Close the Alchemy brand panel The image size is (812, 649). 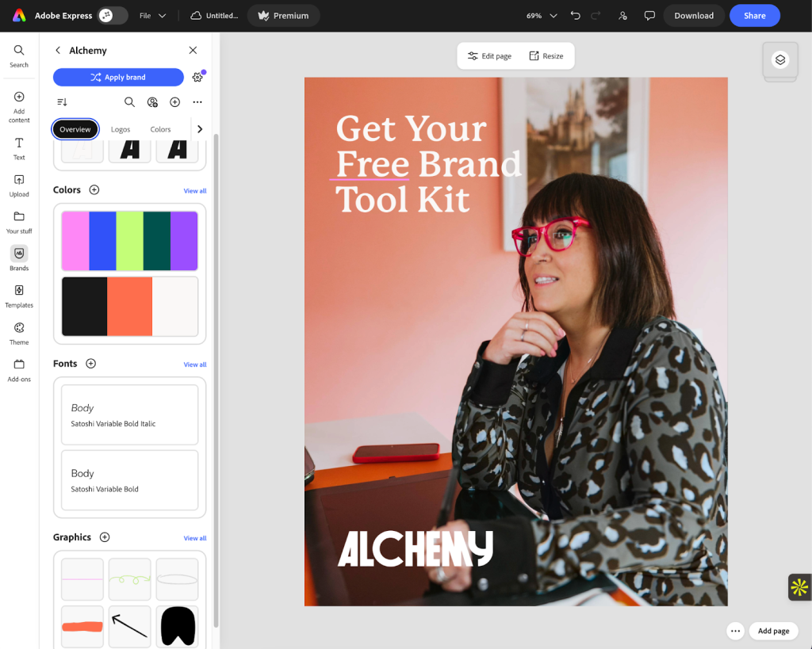click(x=193, y=50)
